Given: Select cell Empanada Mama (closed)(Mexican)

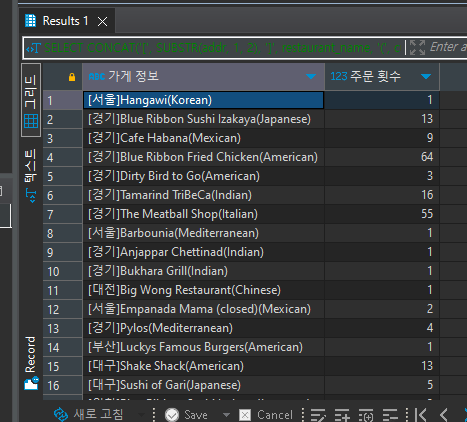Looking at the screenshot, I should [x=203, y=309].
